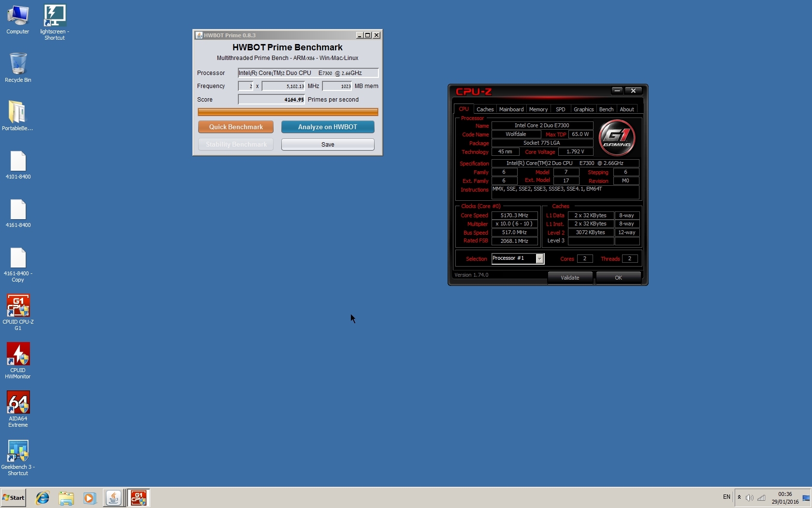Switch to the SPD tab in CPU-Z
The height and width of the screenshot is (508, 812).
[x=561, y=109]
